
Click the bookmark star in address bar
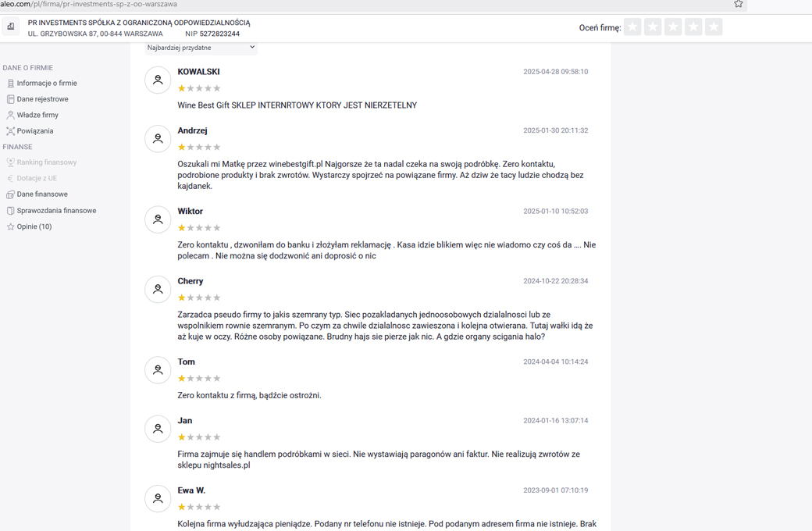(739, 4)
